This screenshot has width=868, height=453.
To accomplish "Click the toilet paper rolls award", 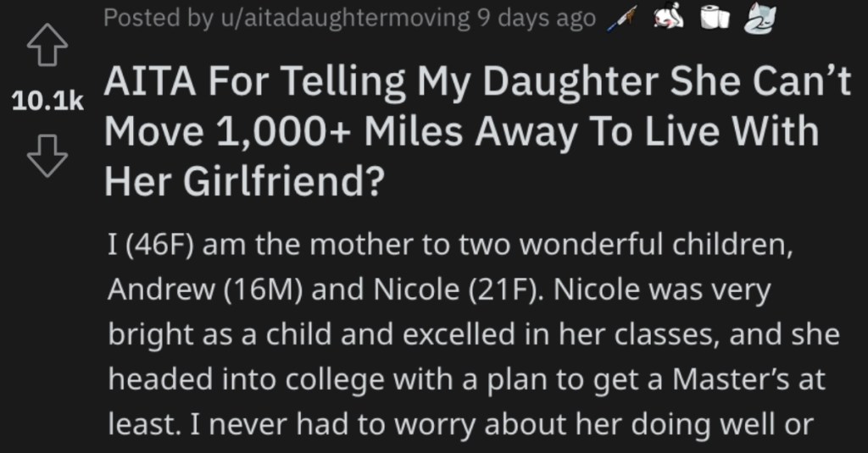I will (x=715, y=18).
